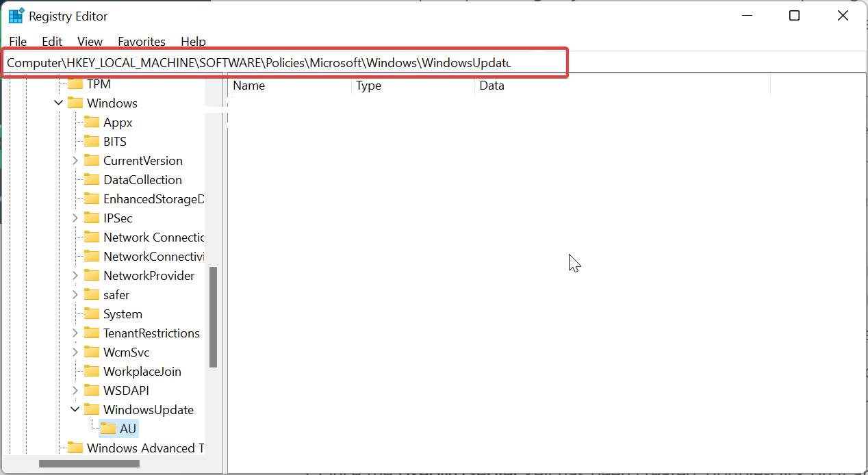Maximize the Registry Editor window

pos(794,16)
